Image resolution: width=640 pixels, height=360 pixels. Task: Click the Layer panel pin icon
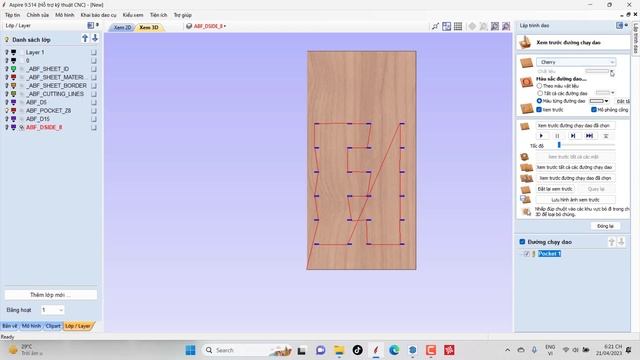97,25
